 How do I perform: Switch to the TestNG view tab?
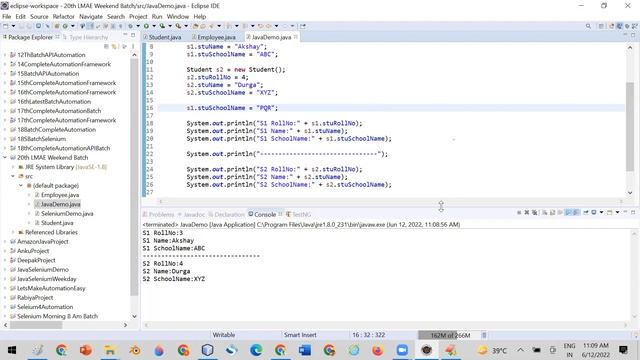[299, 214]
